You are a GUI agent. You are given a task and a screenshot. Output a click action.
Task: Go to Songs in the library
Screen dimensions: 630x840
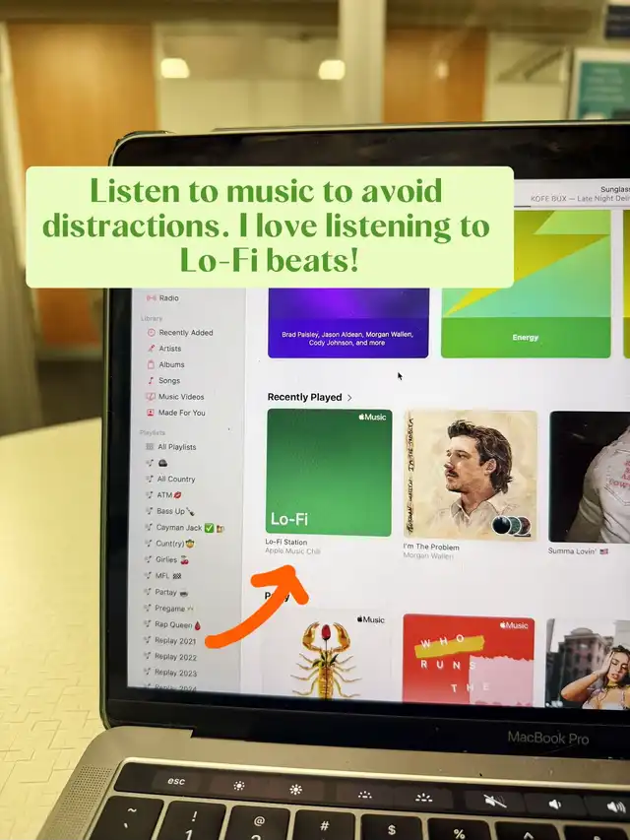coord(170,380)
